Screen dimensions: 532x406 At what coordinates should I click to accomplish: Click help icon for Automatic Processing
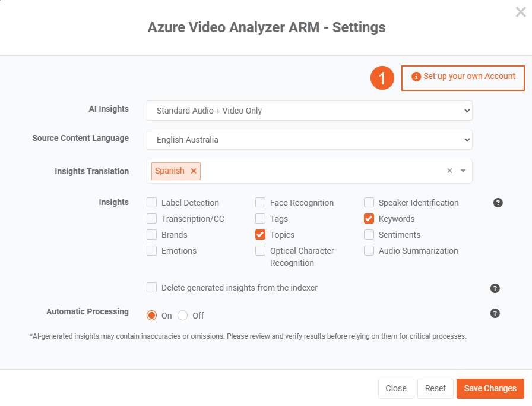tap(495, 313)
